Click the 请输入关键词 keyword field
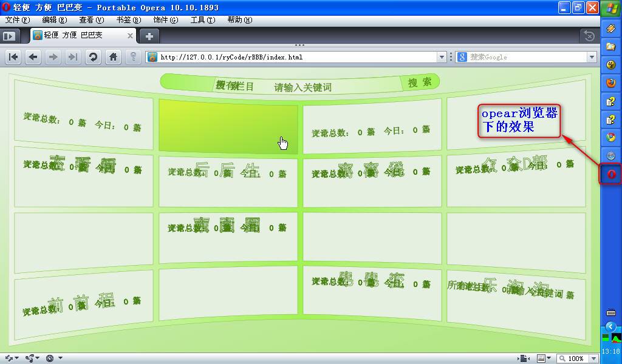Viewport: 622px width, 364px height. [302, 87]
